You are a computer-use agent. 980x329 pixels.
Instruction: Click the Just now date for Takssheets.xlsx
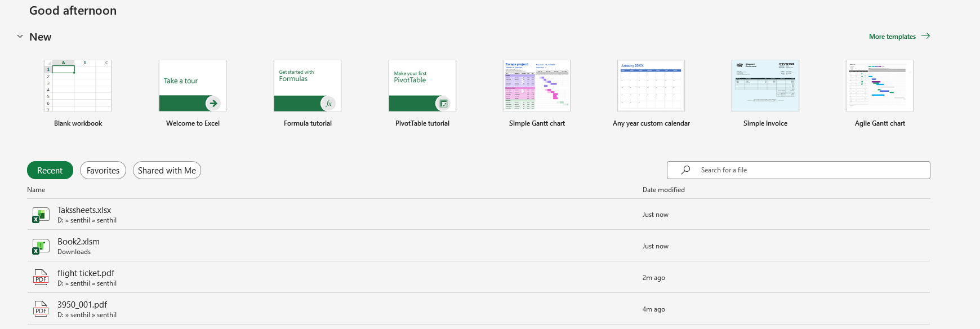(656, 215)
